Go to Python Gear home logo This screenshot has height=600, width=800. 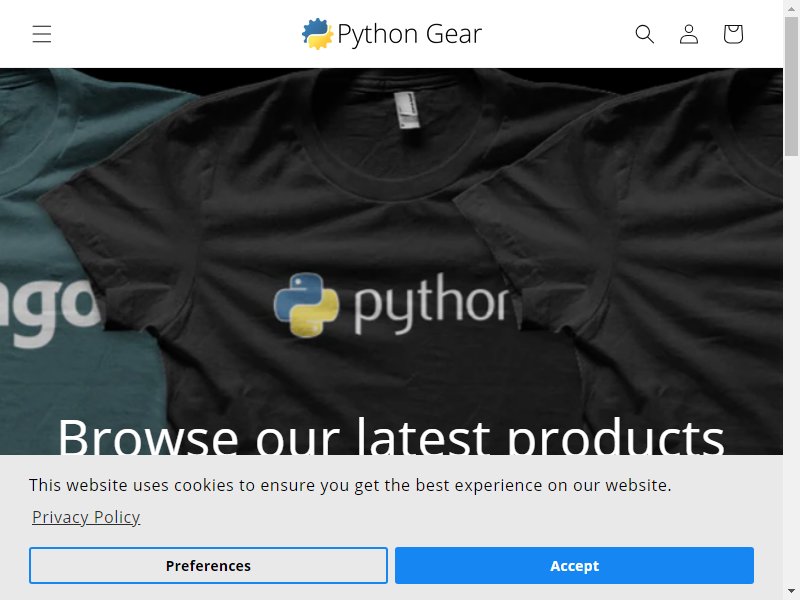click(x=391, y=34)
